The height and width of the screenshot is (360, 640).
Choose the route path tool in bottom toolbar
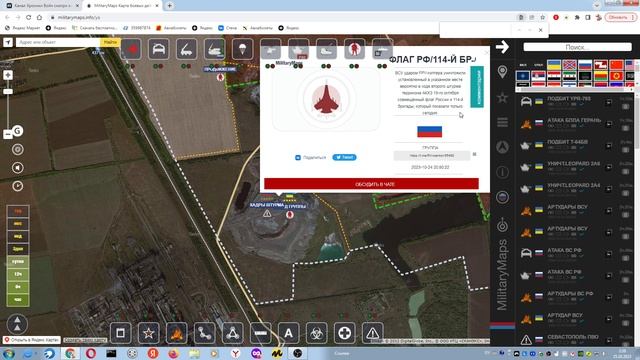[204, 333]
